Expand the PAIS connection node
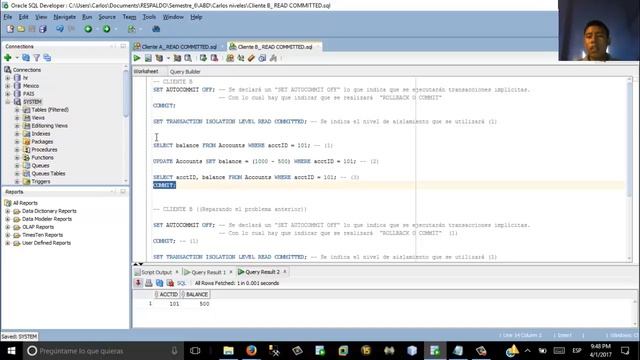Viewport: 640px width, 360px height. tap(8, 94)
